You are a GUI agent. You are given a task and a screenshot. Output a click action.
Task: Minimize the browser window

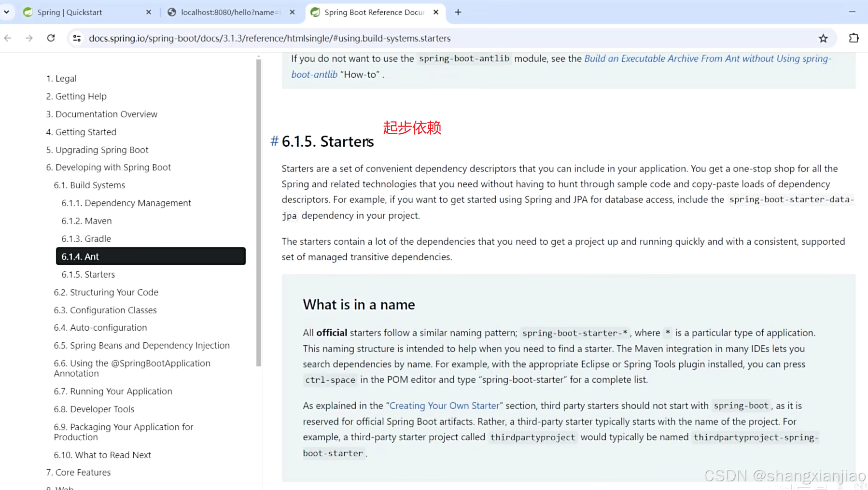tap(852, 12)
